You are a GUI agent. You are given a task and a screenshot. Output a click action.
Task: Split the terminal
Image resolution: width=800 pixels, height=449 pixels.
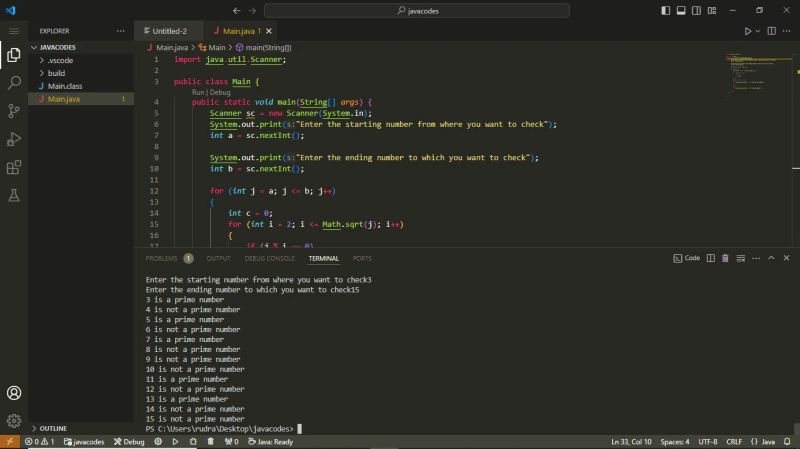(x=711, y=258)
